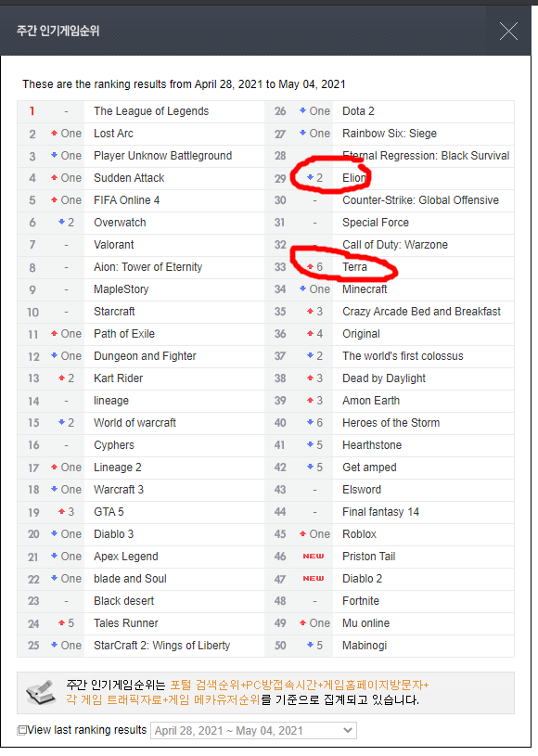Open the Counter-Strike: Global Offensive entry
This screenshot has width=538, height=756.
pos(420,200)
